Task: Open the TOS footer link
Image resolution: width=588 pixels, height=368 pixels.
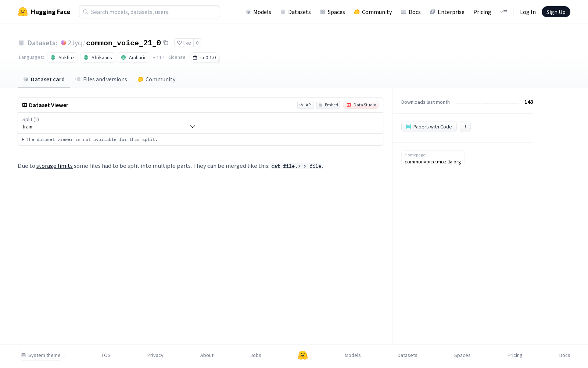Action: coord(106,355)
